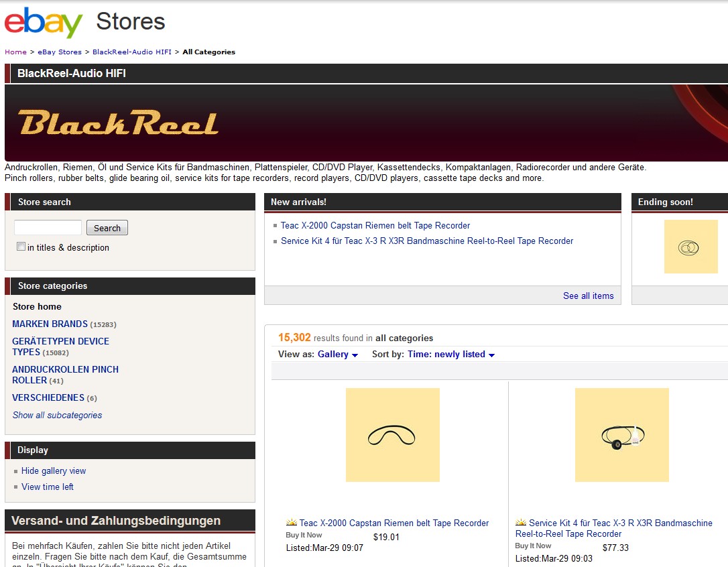Select GERÄTETYPEN DEVICE TYPES category
The image size is (728, 567).
[x=60, y=346]
